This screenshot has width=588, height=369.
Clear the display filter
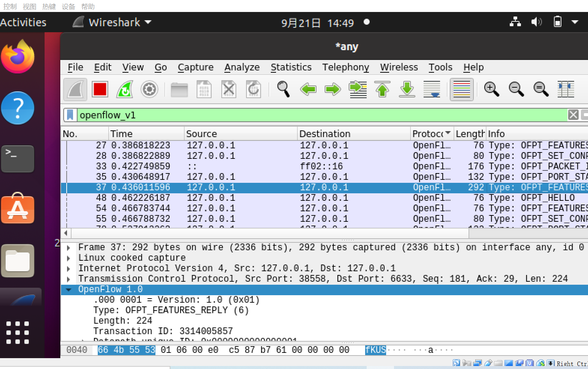click(x=573, y=115)
